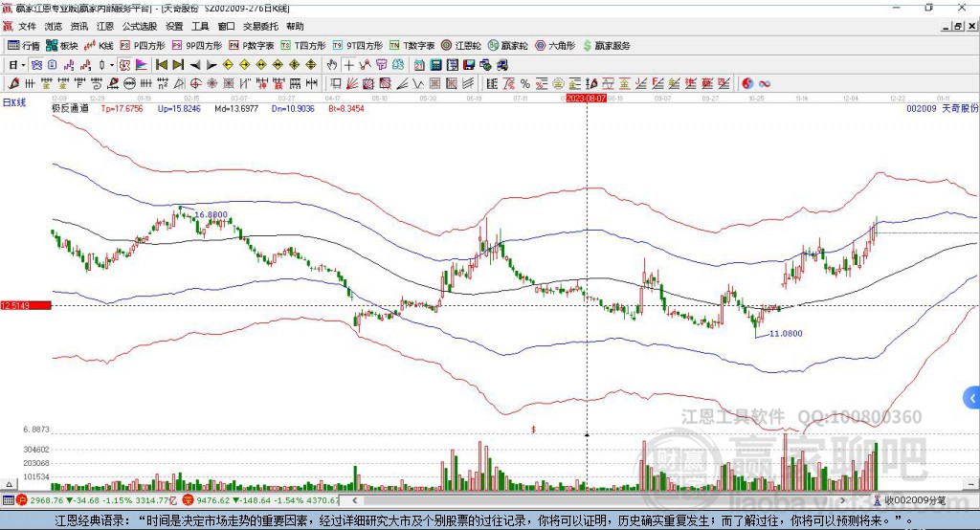980x530 pixels.
Task: Open the 赢家轮 wheel tool
Action: point(507,46)
